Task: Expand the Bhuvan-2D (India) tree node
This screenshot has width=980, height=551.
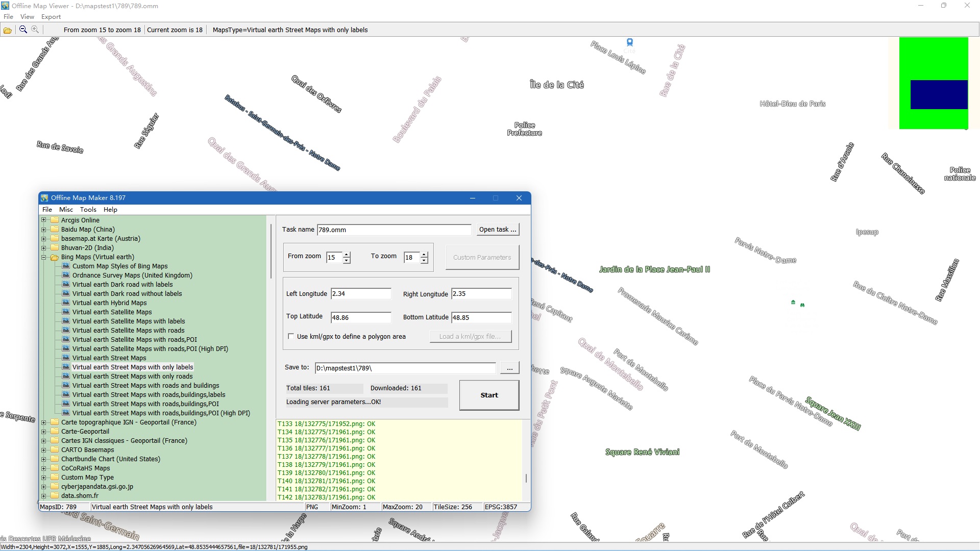Action: pos(44,247)
